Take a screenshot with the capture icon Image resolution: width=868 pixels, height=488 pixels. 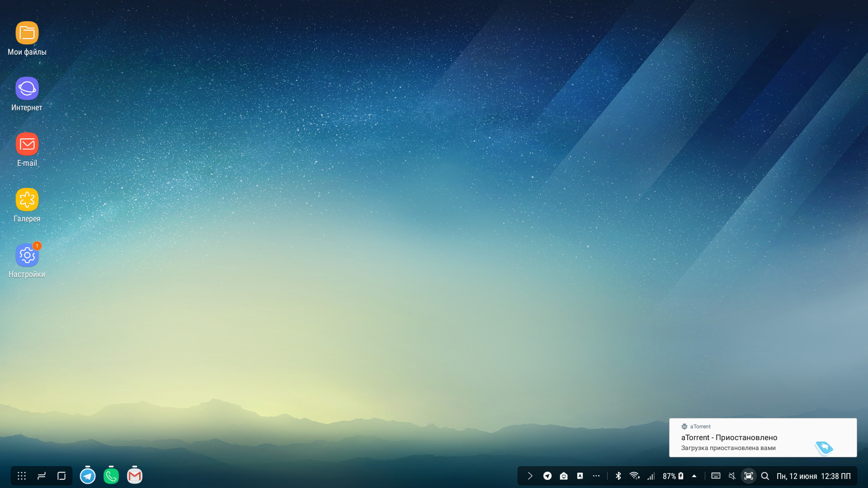point(749,476)
